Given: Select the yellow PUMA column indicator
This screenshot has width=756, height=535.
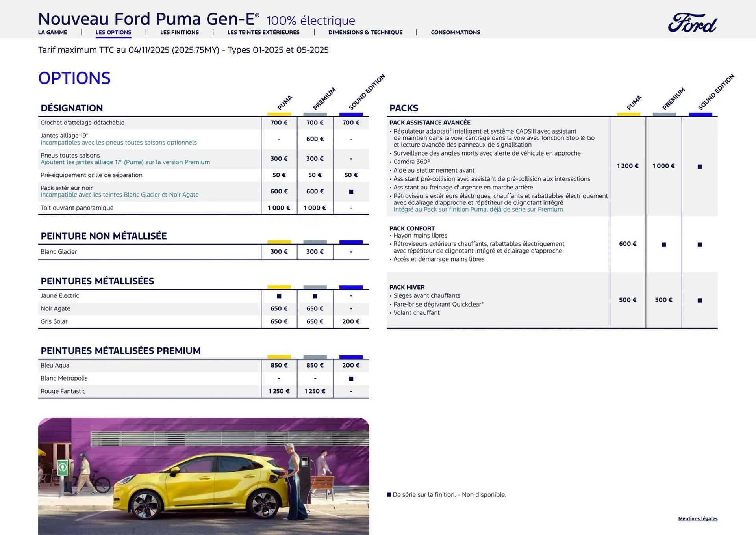Looking at the screenshot, I should tap(279, 115).
